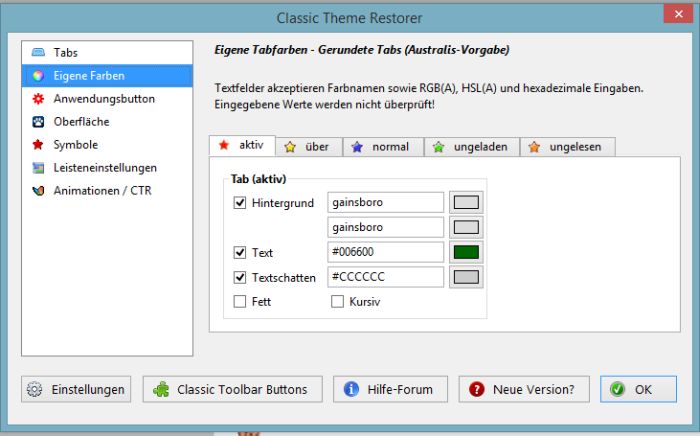Click the color wheel icon for Eigene Farben
The image size is (700, 436).
(38, 75)
